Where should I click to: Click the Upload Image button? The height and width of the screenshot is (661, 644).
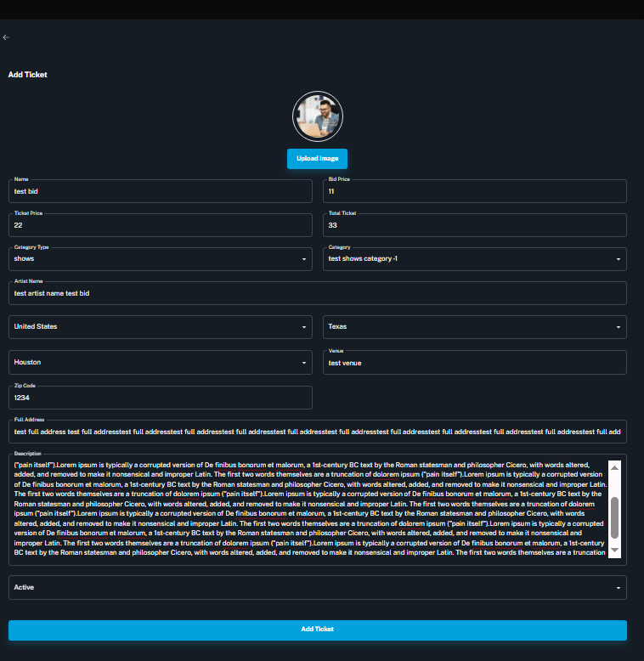click(x=318, y=159)
